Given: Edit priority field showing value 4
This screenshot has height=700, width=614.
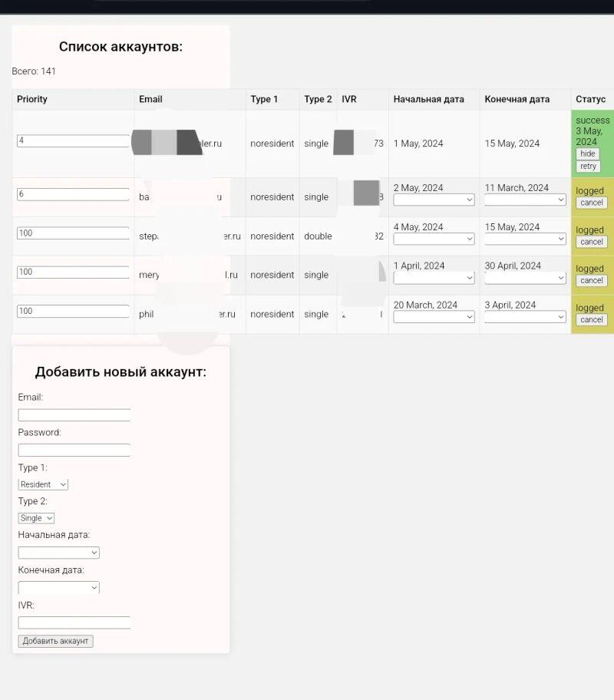Looking at the screenshot, I should tap(73, 141).
